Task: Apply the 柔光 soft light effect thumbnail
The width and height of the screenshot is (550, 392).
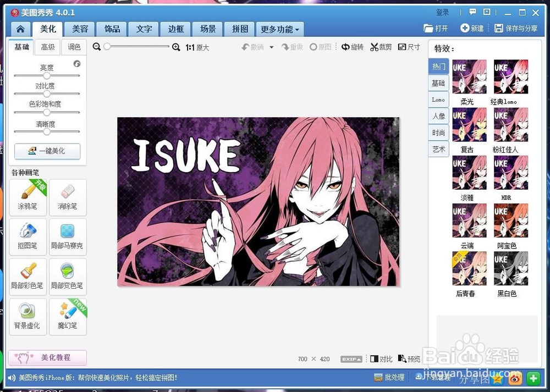Action: click(469, 77)
